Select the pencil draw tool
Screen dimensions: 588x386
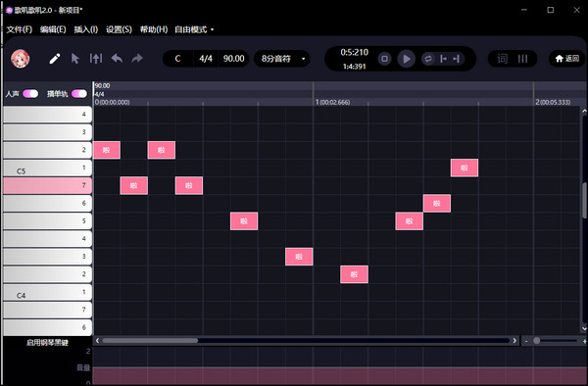click(x=55, y=59)
